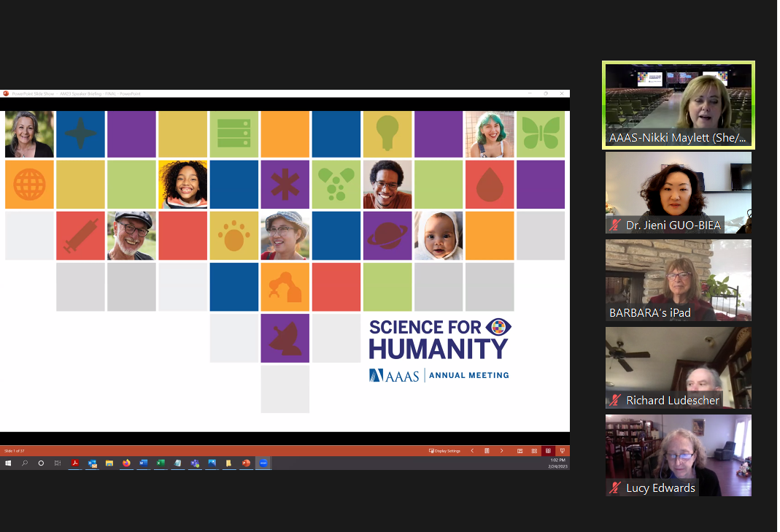780x532 pixels.
Task: Open the Notepad app in the taskbar
Action: click(x=177, y=463)
